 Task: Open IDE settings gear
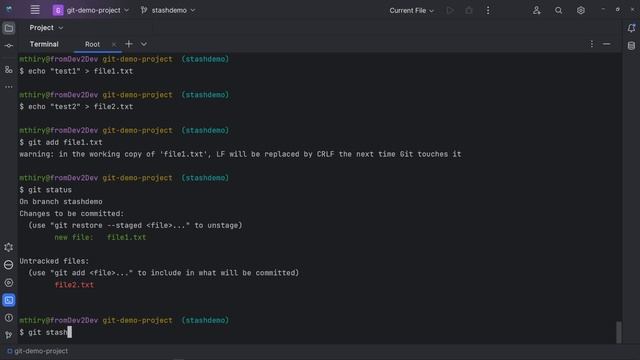point(580,10)
